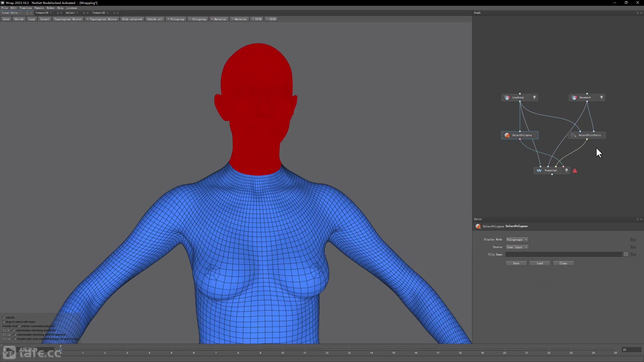The width and height of the screenshot is (644, 362).
Task: Open the File menu
Action: click(x=4, y=8)
